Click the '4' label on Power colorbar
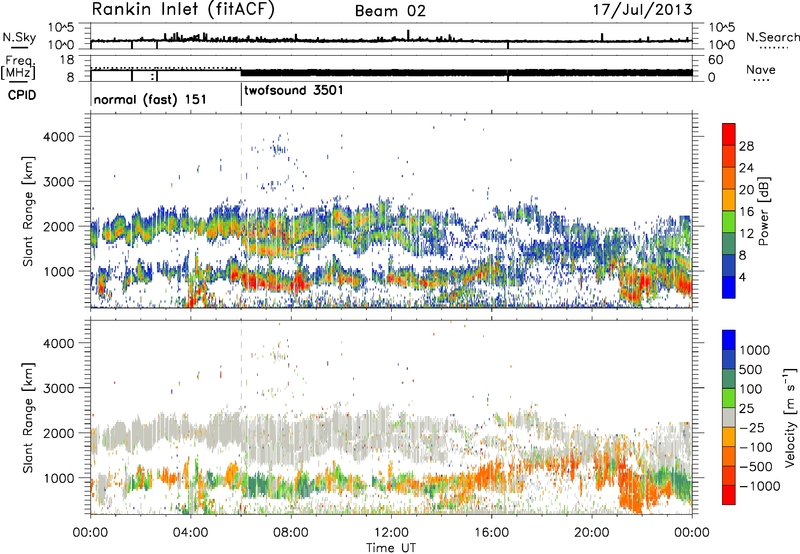 [x=743, y=278]
